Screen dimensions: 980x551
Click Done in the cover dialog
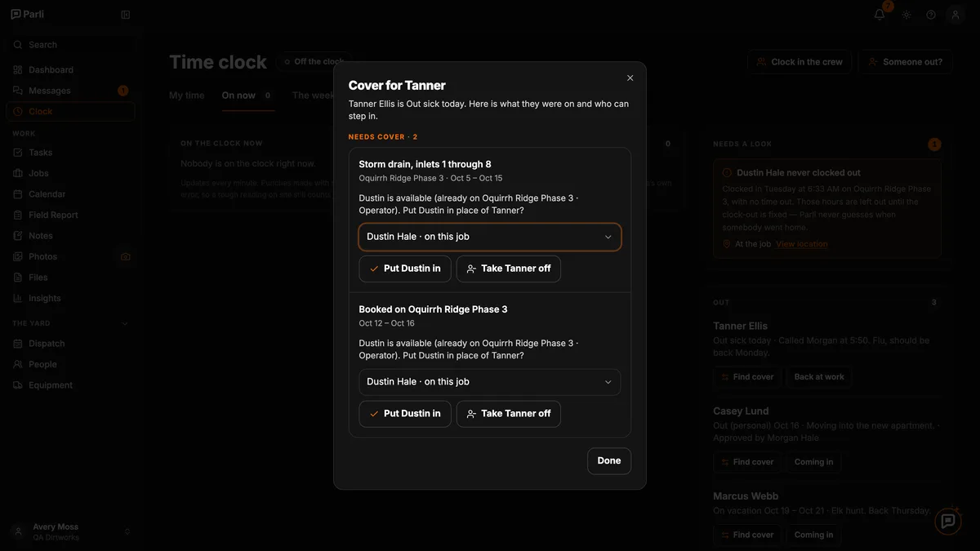click(609, 461)
